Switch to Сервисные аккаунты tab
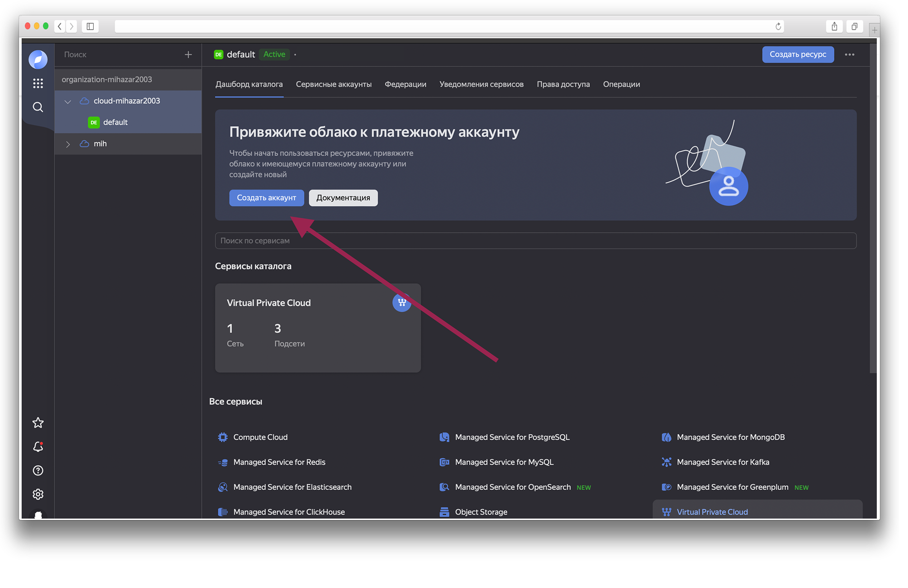Viewport: 908px width, 588px height. [334, 85]
